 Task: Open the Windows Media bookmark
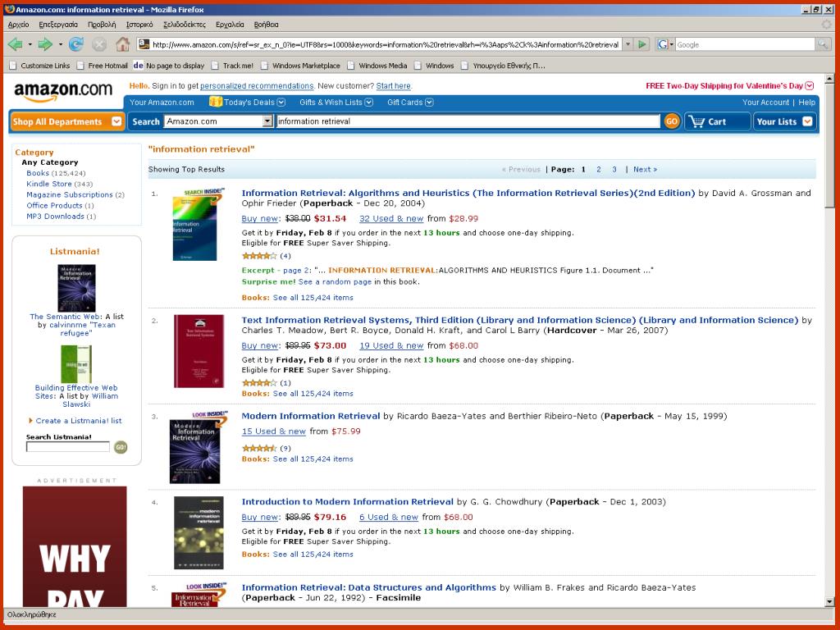[377, 66]
